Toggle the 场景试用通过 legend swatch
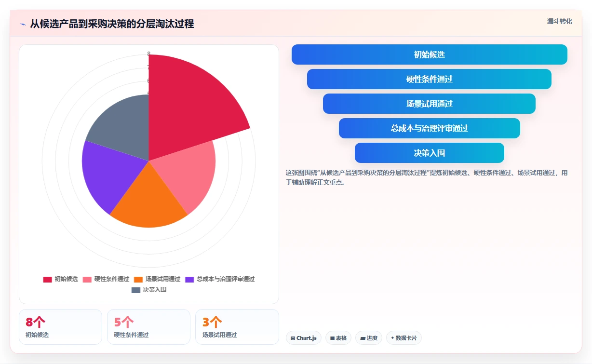 pos(138,279)
